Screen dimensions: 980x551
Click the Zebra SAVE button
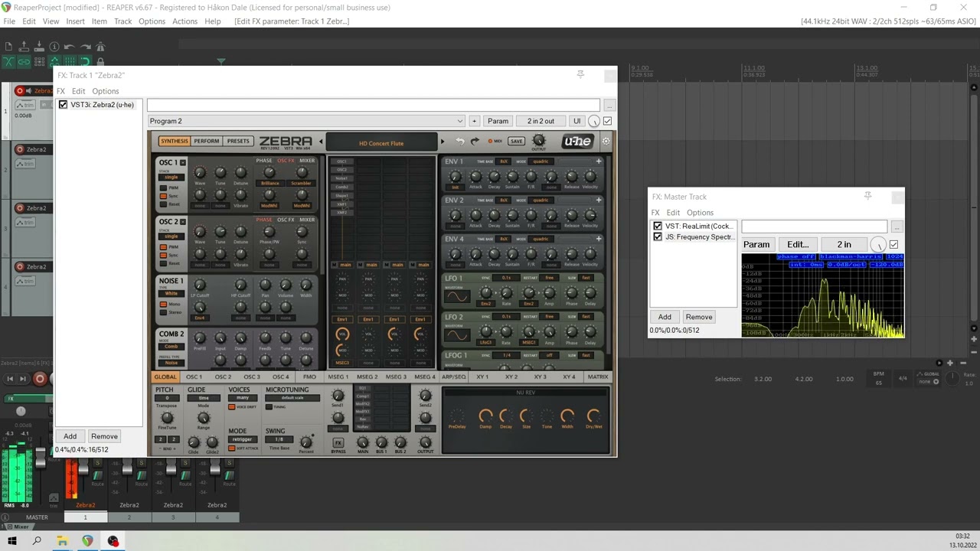[517, 142]
